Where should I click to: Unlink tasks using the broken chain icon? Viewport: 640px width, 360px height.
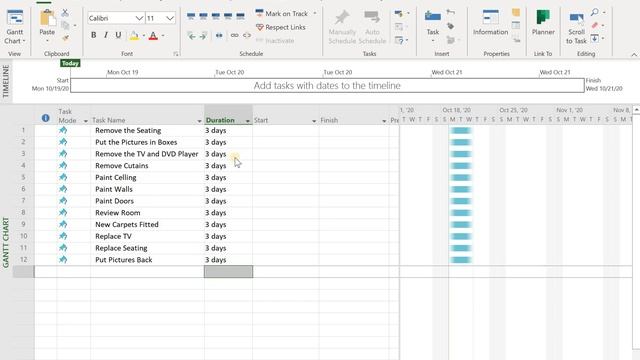click(x=247, y=36)
